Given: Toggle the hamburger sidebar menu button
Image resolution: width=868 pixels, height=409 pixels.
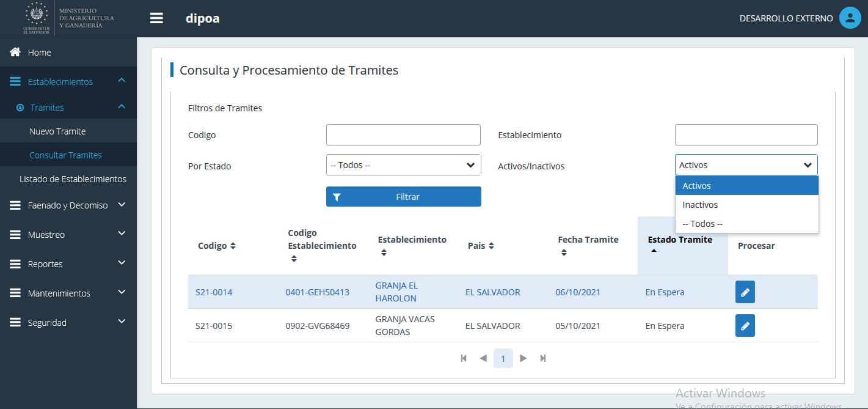Looking at the screenshot, I should [156, 18].
